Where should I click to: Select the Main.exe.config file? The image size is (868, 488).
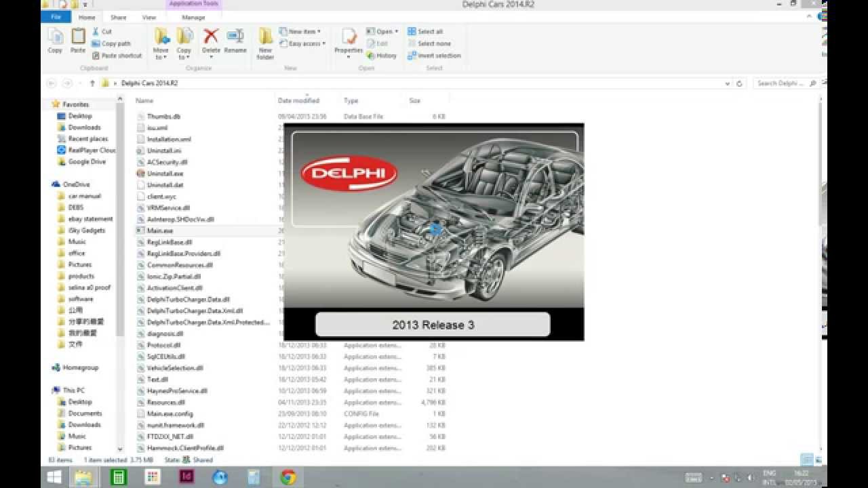170,413
